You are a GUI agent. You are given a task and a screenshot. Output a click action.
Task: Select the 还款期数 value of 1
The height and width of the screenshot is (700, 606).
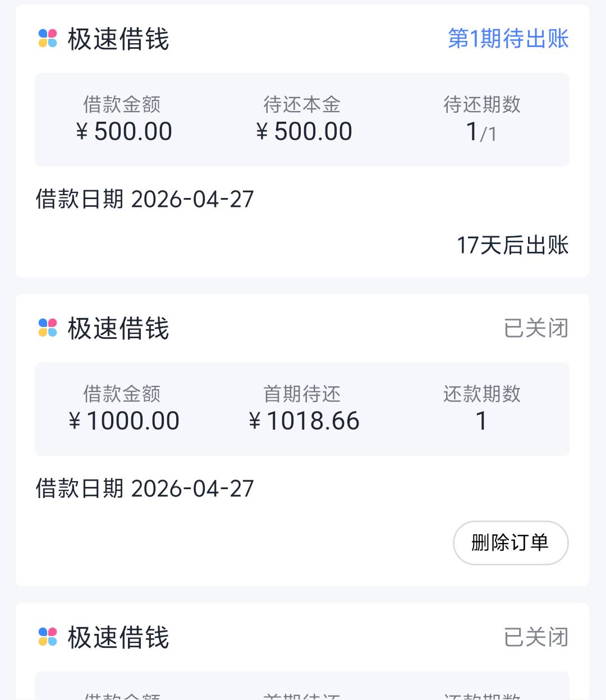(481, 421)
